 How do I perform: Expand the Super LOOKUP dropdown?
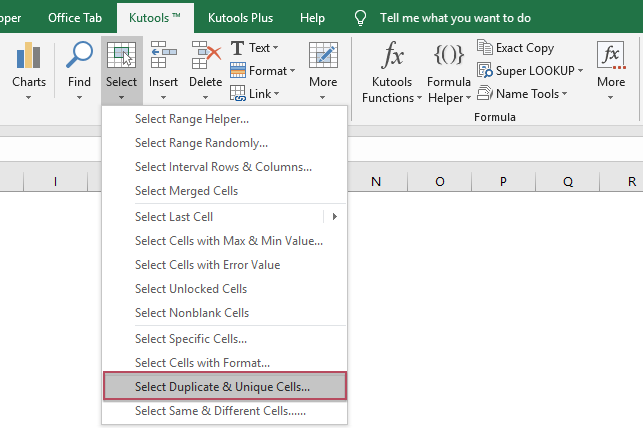[578, 70]
